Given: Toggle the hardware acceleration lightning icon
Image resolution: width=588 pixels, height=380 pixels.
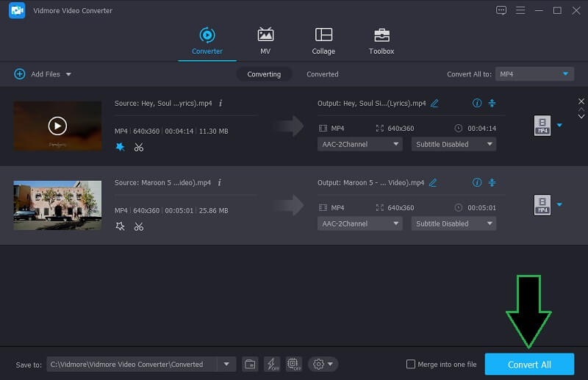Looking at the screenshot, I should (x=272, y=364).
